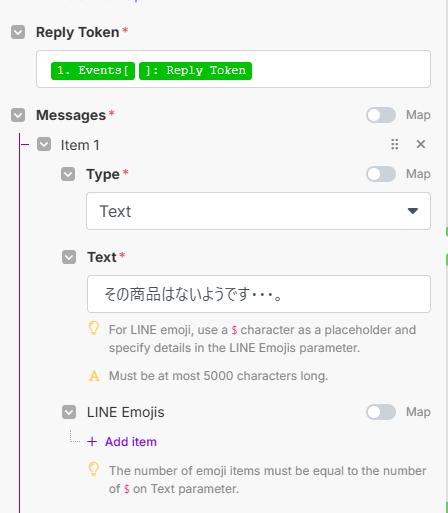Viewport: 448px width, 513px height.
Task: Enable the Map toggle for Type
Action: click(381, 174)
